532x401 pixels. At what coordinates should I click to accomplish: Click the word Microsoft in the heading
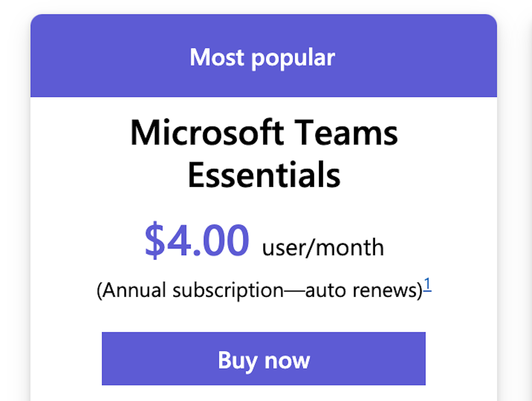pos(207,133)
